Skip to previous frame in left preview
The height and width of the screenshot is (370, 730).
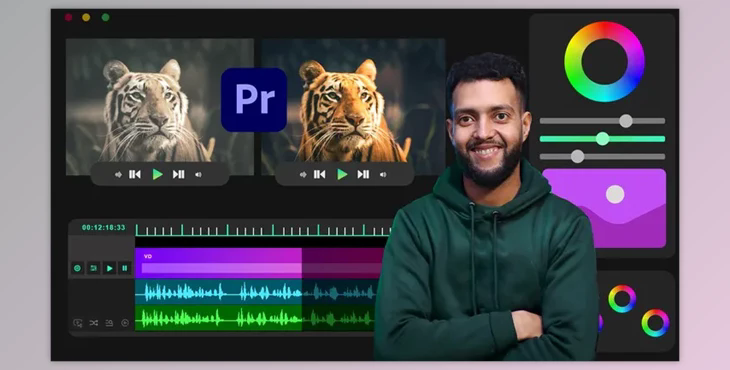(x=135, y=175)
